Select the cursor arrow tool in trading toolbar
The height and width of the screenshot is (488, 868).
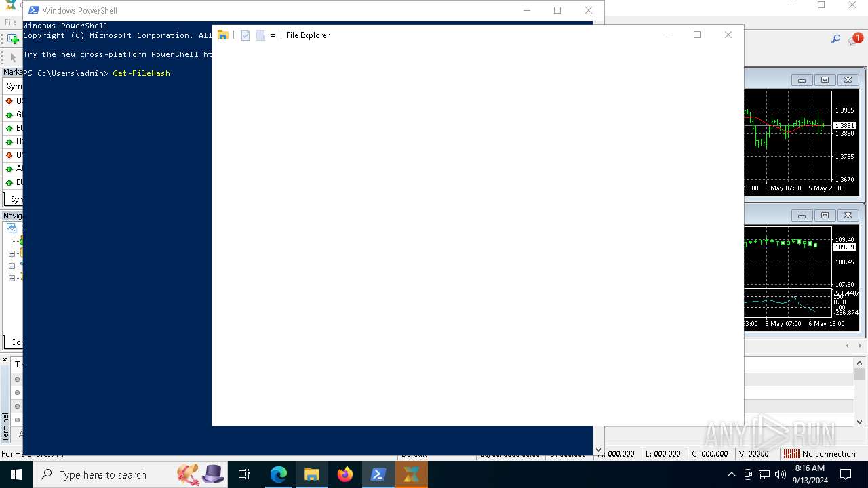pyautogui.click(x=13, y=58)
